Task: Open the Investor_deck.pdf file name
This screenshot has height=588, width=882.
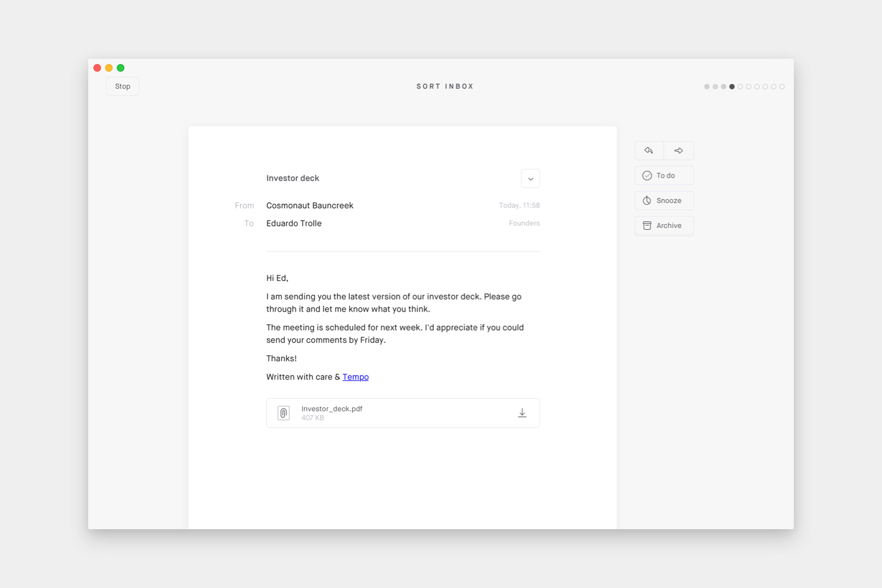Action: (332, 409)
